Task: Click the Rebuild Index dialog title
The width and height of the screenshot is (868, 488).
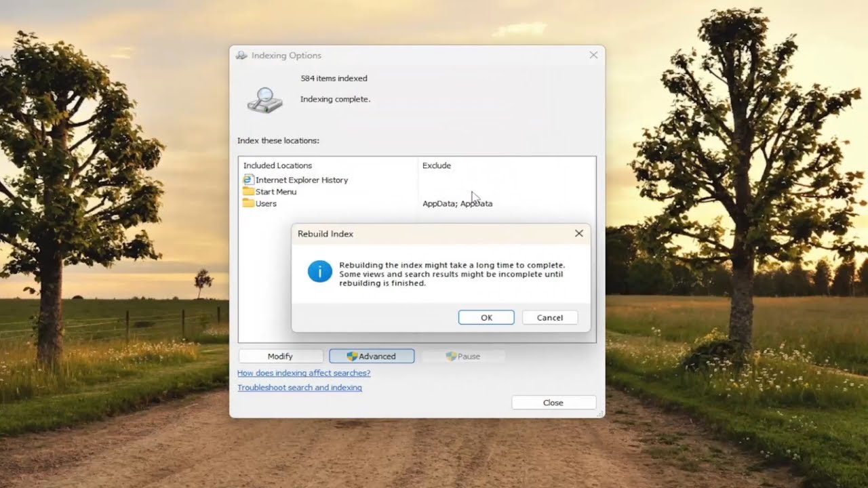Action: 325,234
